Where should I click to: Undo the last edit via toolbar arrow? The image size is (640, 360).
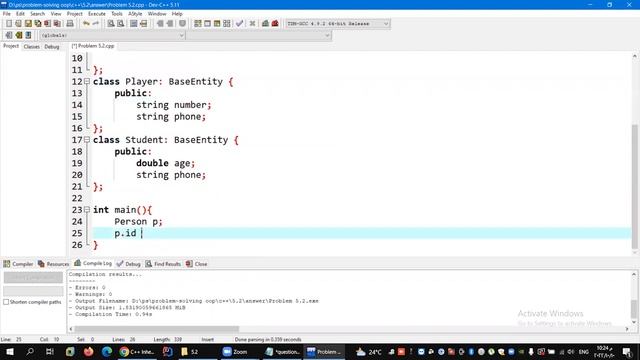click(86, 24)
